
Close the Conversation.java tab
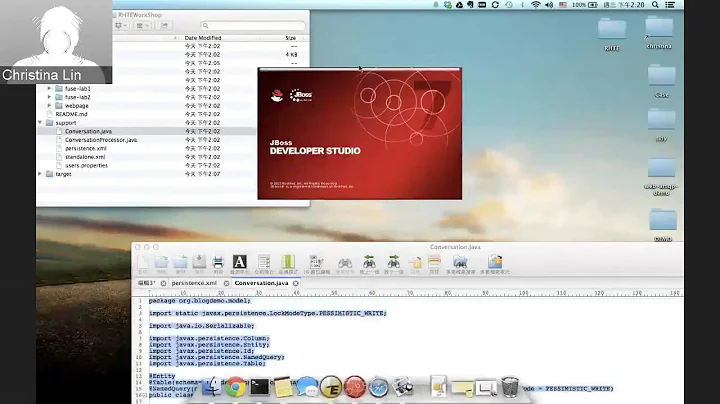(296, 284)
